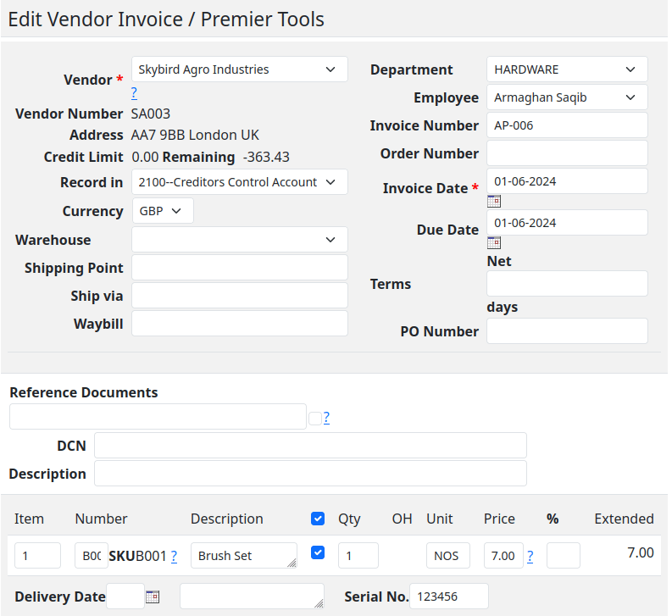Click the Credit Limit value 0.00

(145, 158)
